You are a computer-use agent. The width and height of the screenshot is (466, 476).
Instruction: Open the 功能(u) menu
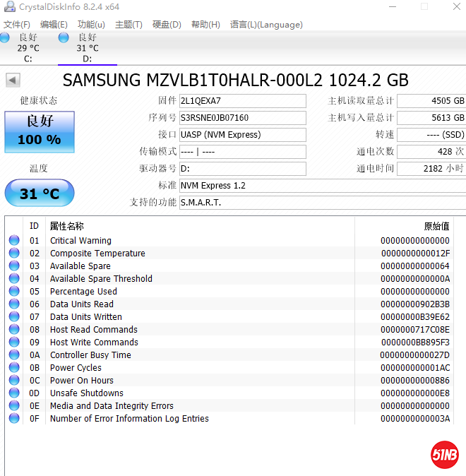pos(91,25)
